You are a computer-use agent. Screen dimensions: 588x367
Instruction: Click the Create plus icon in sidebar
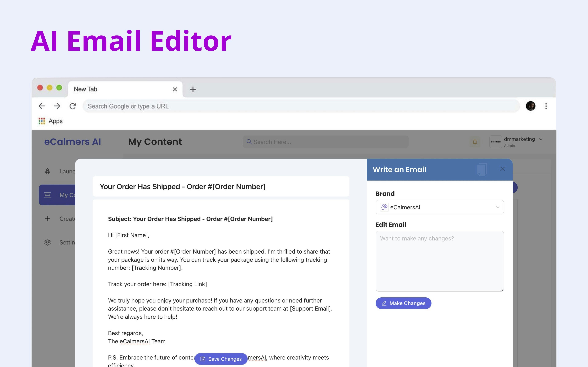pos(48,219)
